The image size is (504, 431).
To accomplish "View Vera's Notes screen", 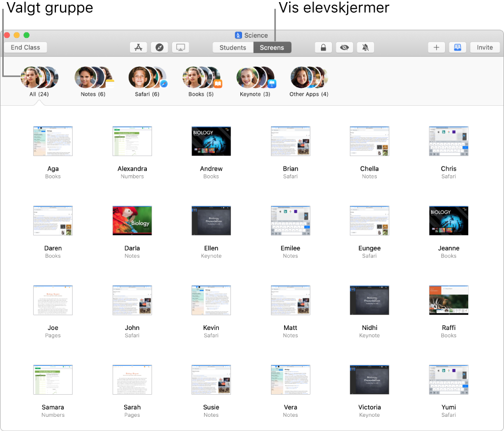I will click(290, 379).
